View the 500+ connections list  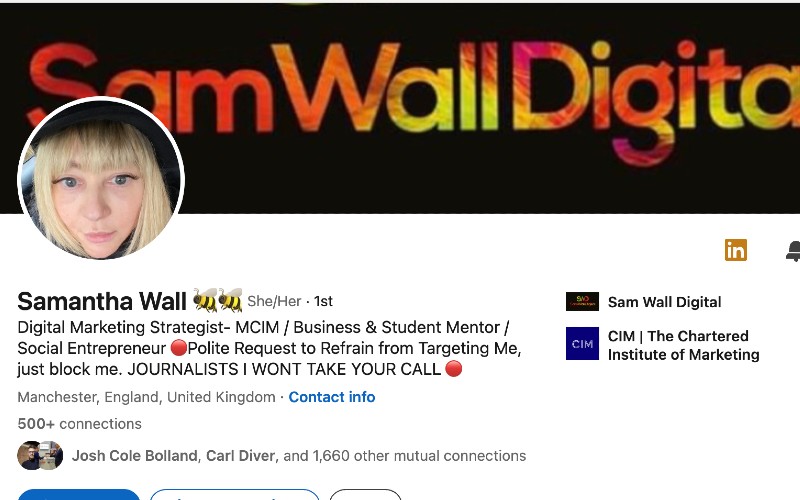80,423
